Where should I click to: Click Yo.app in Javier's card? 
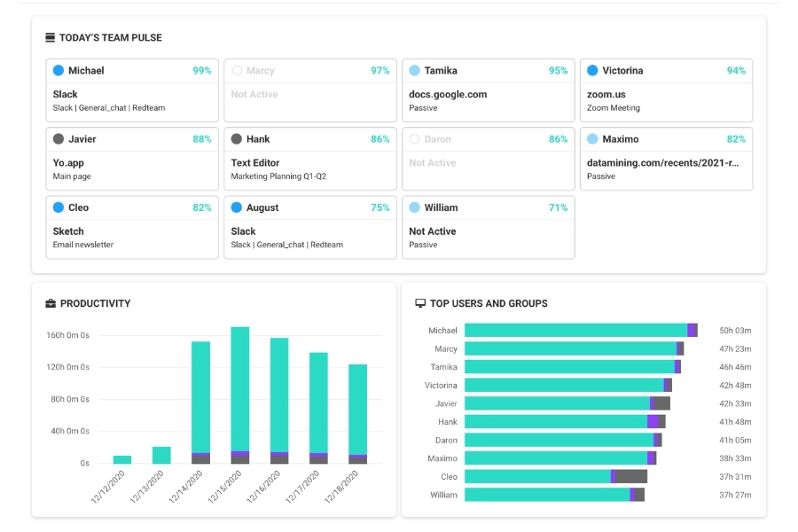tap(68, 163)
